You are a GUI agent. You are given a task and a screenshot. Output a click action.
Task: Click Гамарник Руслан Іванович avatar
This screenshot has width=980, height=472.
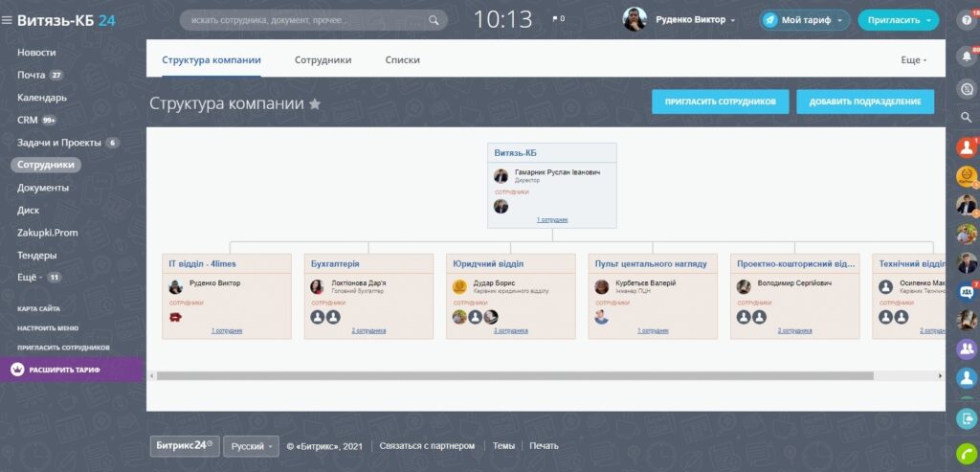(x=501, y=175)
